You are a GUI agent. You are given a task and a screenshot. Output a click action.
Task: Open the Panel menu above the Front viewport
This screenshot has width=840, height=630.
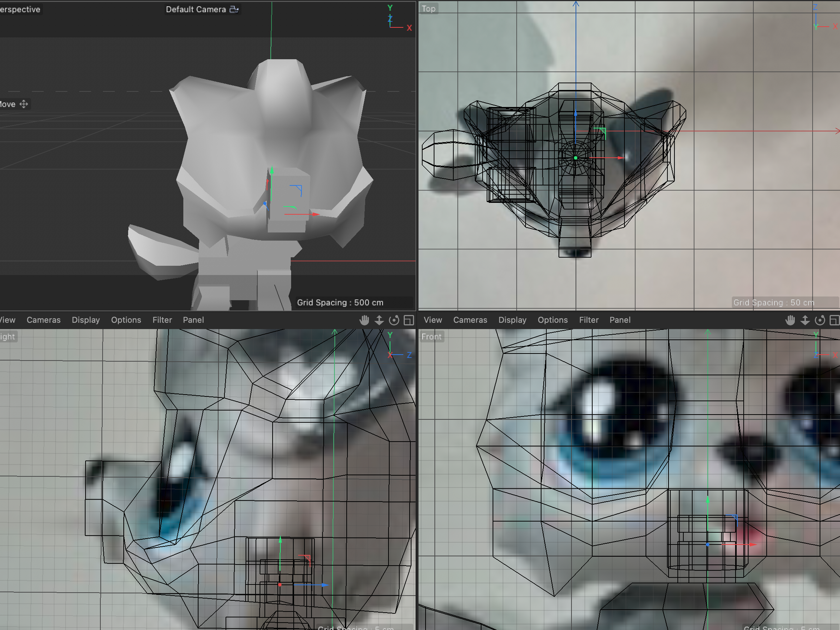(620, 320)
